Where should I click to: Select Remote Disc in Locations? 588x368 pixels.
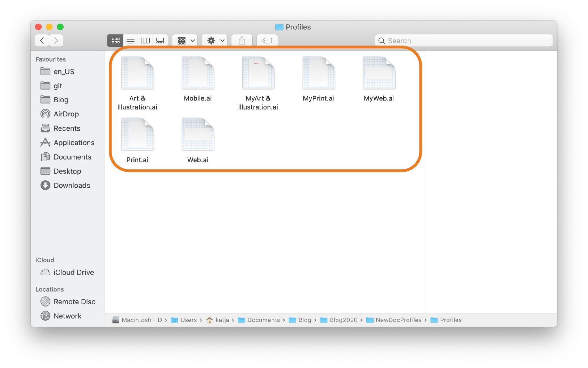coord(68,301)
